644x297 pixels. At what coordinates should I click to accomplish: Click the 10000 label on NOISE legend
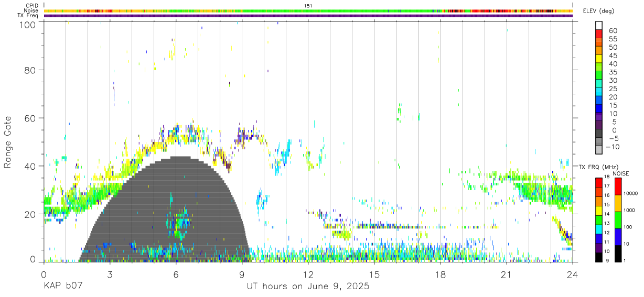[631, 193]
